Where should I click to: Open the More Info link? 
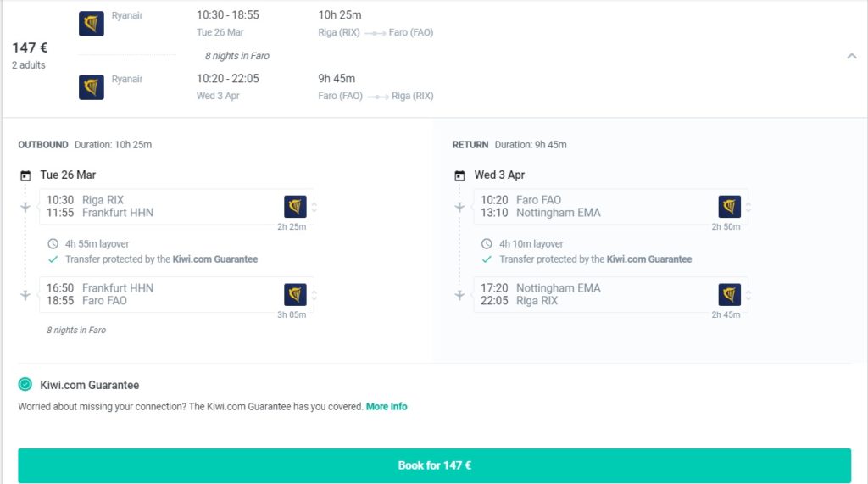coord(387,407)
